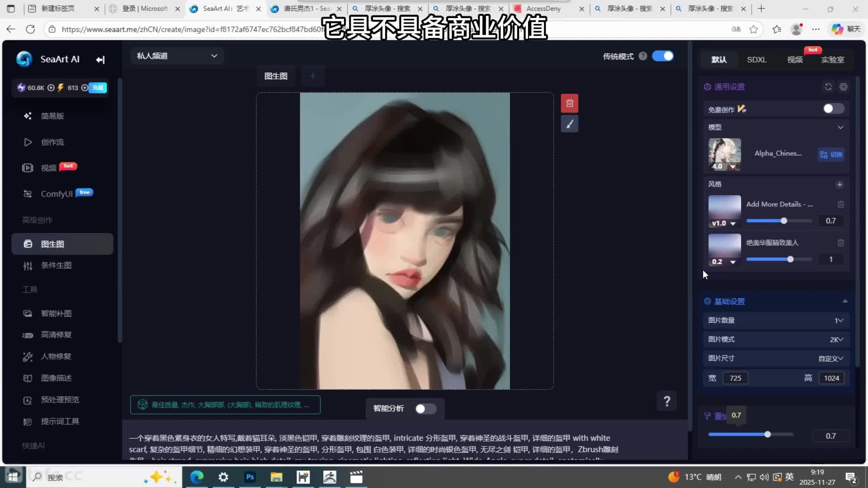Click the 充值 recharge button
Viewport: 868px width, 488px height.
tap(98, 88)
